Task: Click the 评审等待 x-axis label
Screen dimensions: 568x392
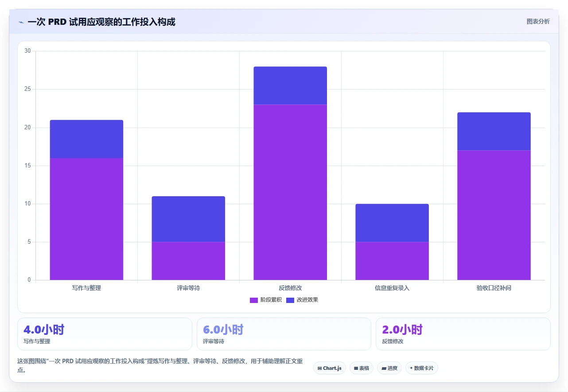Action: click(188, 288)
